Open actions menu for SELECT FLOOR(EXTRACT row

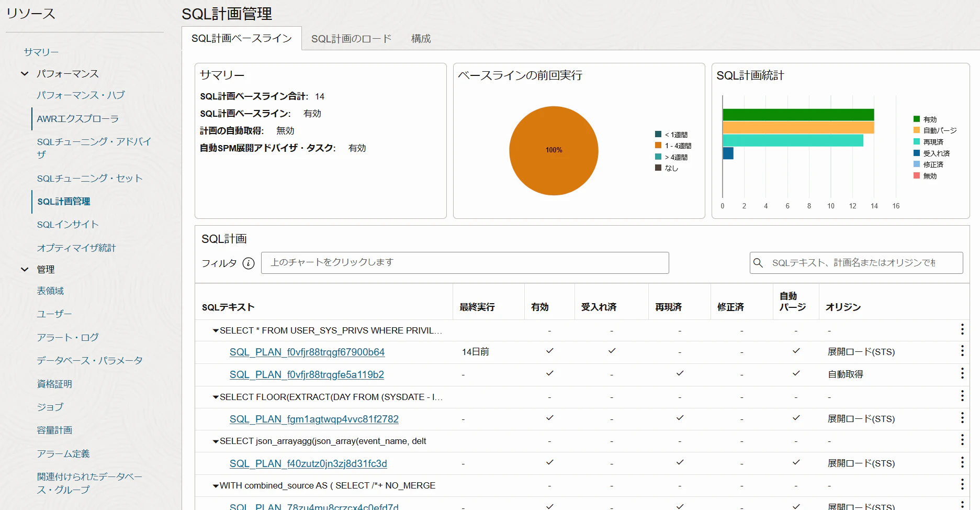pyautogui.click(x=962, y=396)
